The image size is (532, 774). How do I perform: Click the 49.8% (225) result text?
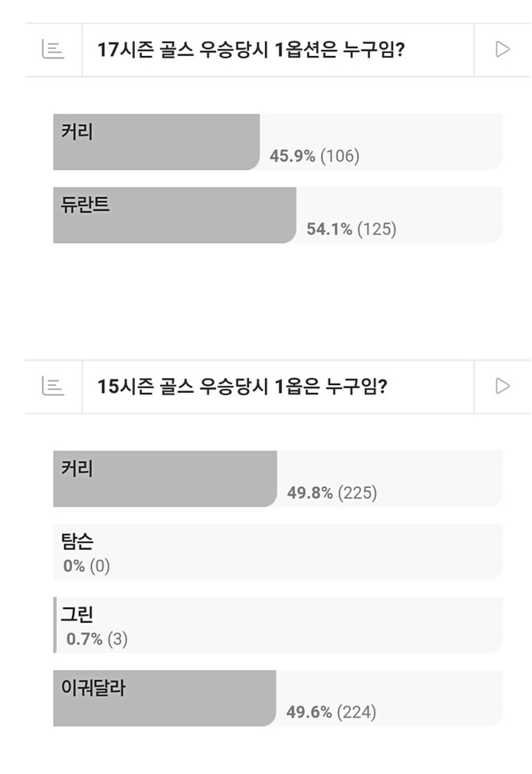pyautogui.click(x=332, y=492)
